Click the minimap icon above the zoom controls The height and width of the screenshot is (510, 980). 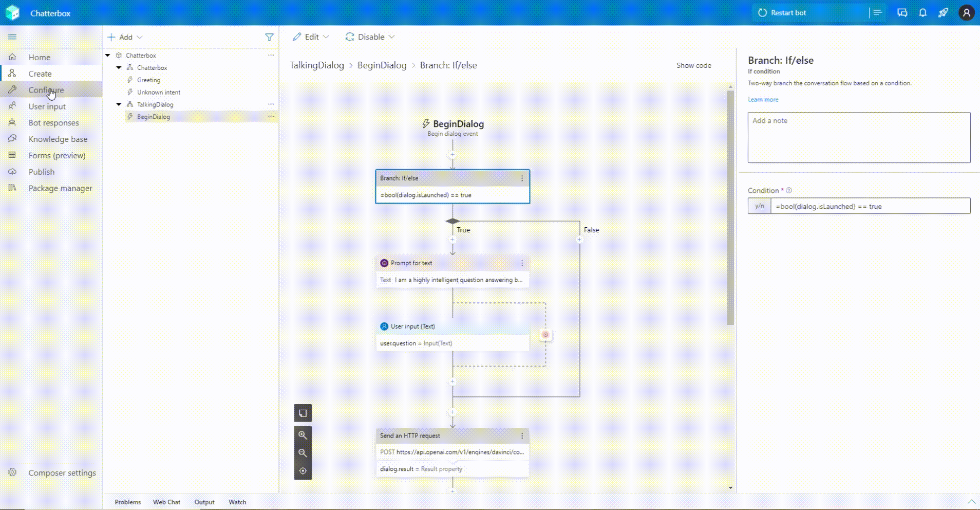pos(303,413)
